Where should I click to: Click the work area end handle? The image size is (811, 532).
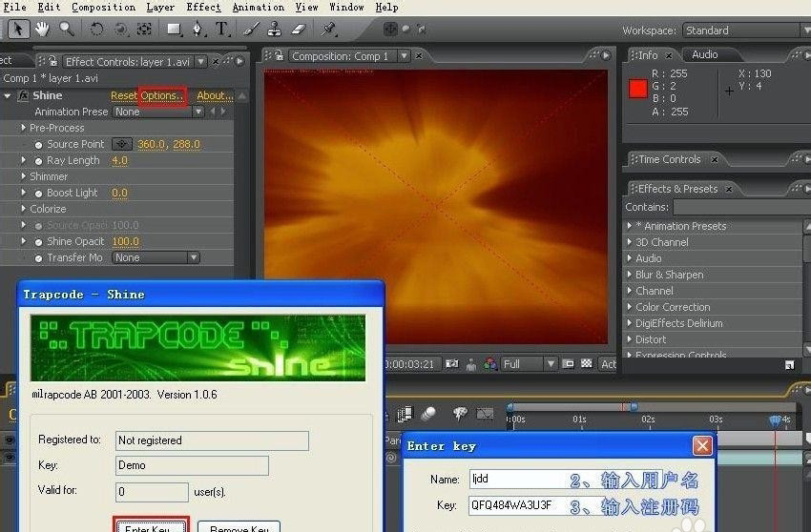pyautogui.click(x=634, y=407)
